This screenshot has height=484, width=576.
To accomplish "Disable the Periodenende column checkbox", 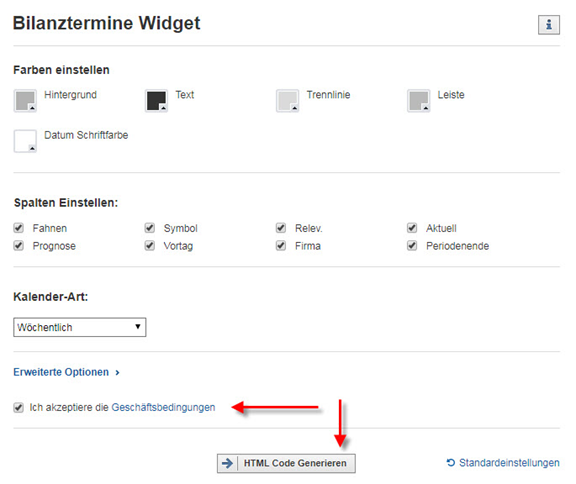I will 412,245.
